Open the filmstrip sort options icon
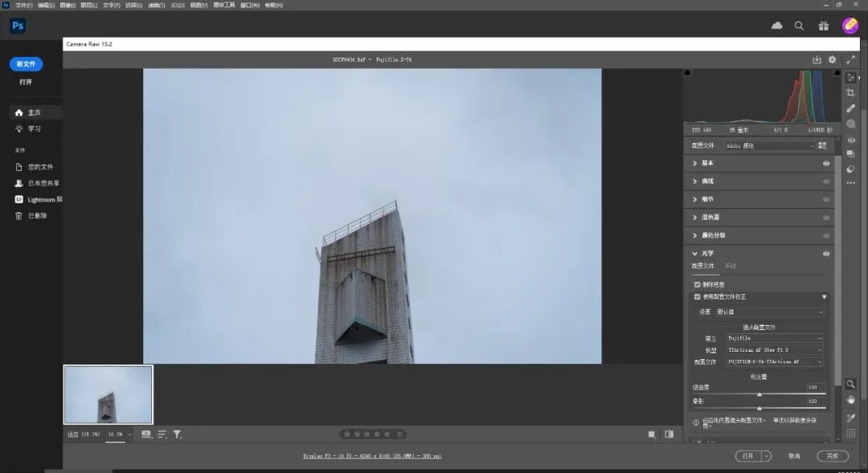Image resolution: width=868 pixels, height=473 pixels. (x=162, y=434)
